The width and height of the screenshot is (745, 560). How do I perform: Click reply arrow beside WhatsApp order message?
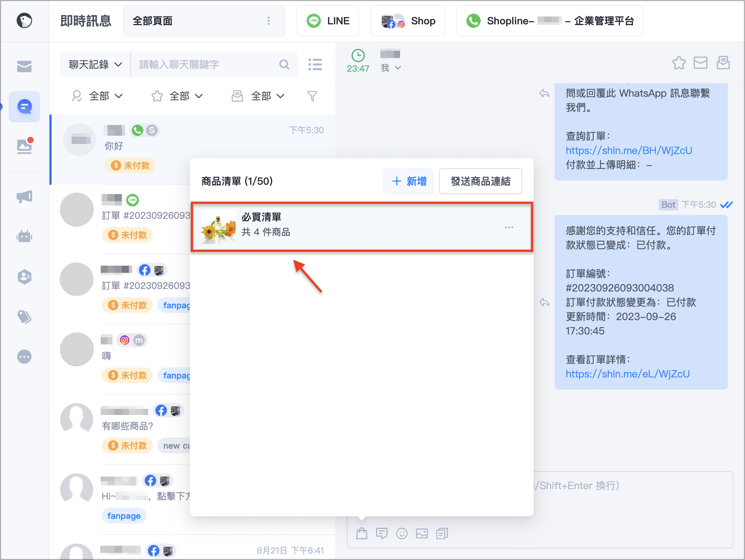click(544, 93)
